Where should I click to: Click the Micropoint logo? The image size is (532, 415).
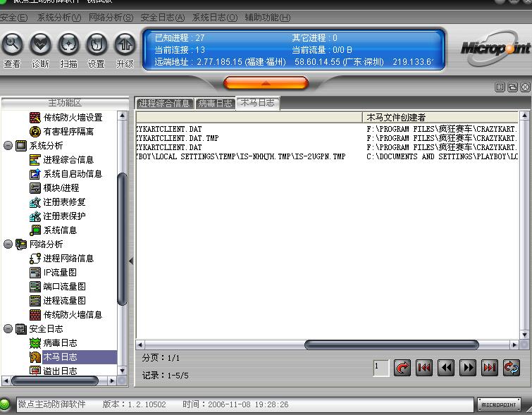pos(496,49)
